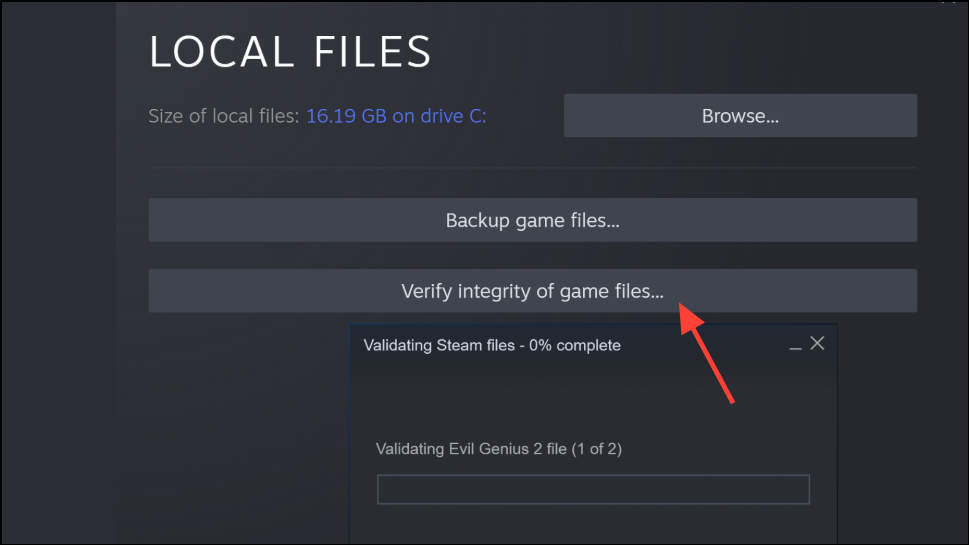Click the Size of local files label

(224, 116)
